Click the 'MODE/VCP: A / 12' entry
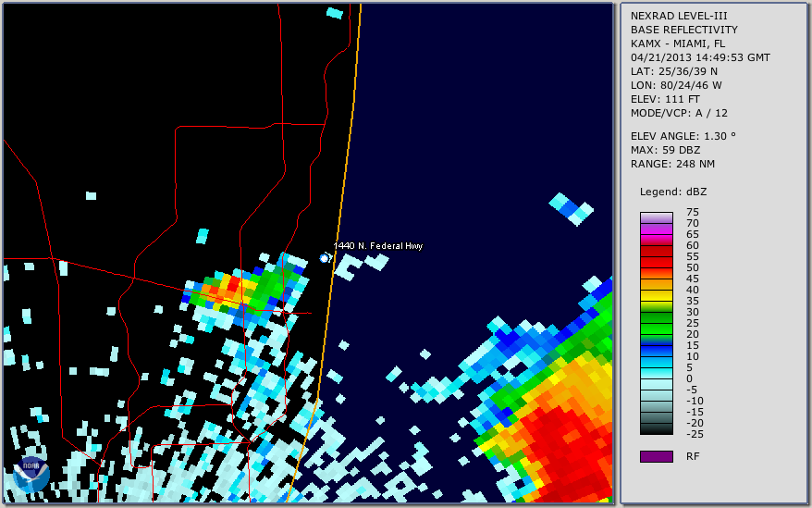This screenshot has width=812, height=508. (x=679, y=113)
